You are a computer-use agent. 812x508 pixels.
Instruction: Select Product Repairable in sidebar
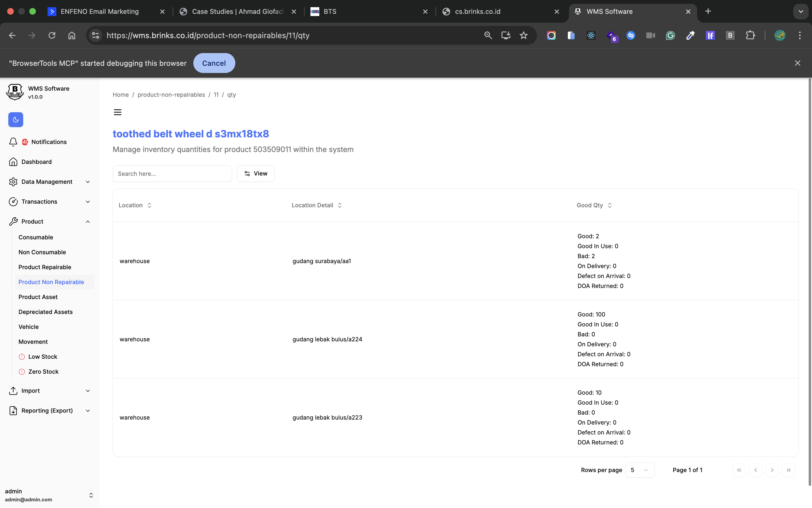45,267
